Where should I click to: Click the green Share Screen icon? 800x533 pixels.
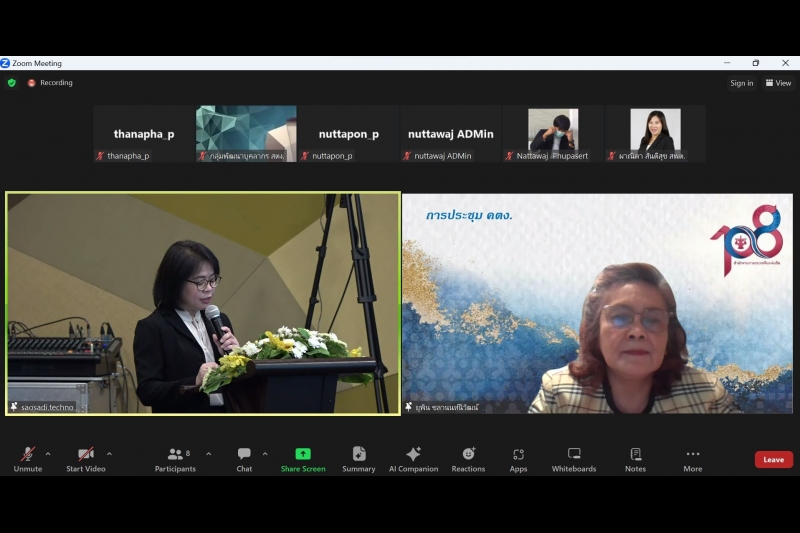[x=303, y=454]
